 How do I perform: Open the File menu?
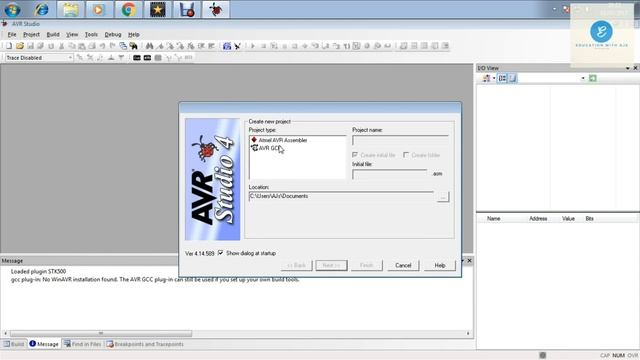tap(12, 35)
